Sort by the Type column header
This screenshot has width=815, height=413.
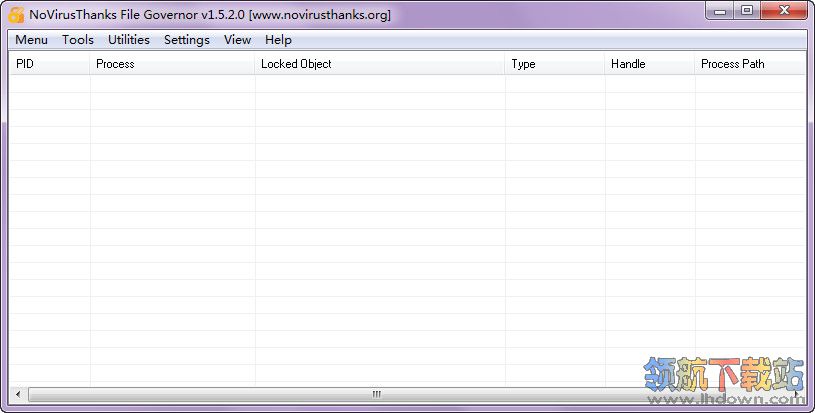pyautogui.click(x=555, y=64)
